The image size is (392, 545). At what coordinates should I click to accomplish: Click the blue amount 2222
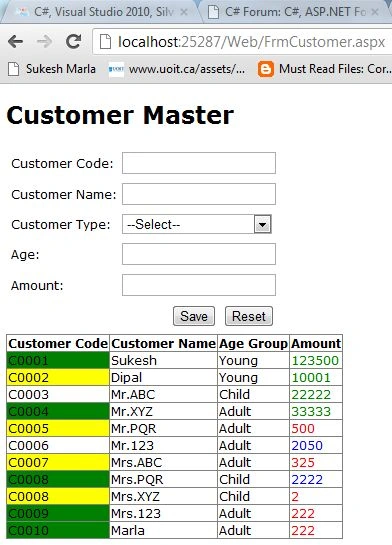pos(307,480)
